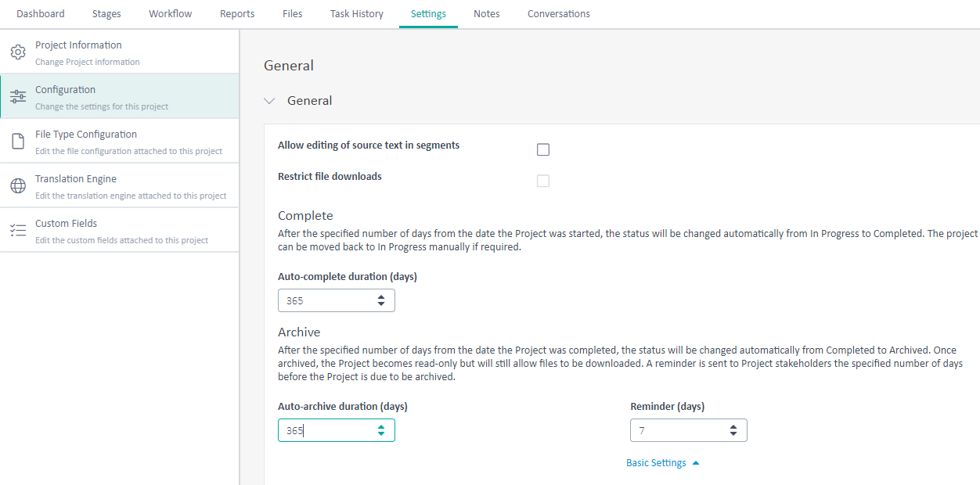This screenshot has height=485, width=980.
Task: Collapse the General section chevron
Action: click(x=269, y=100)
